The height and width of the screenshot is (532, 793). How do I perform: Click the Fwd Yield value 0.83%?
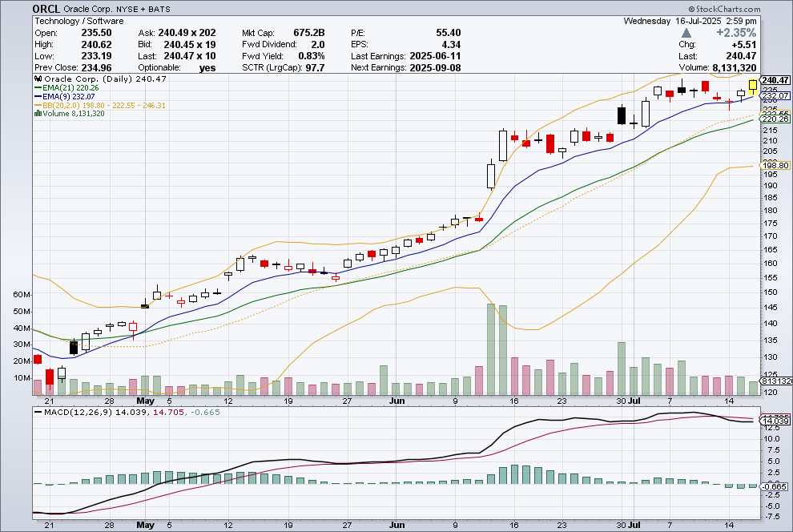(312, 56)
